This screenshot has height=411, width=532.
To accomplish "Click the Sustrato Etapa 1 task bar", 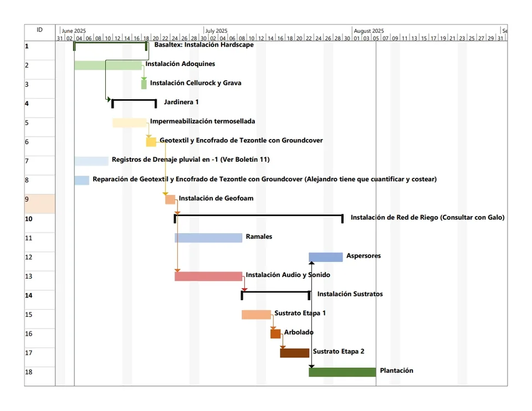I will click(256, 315).
